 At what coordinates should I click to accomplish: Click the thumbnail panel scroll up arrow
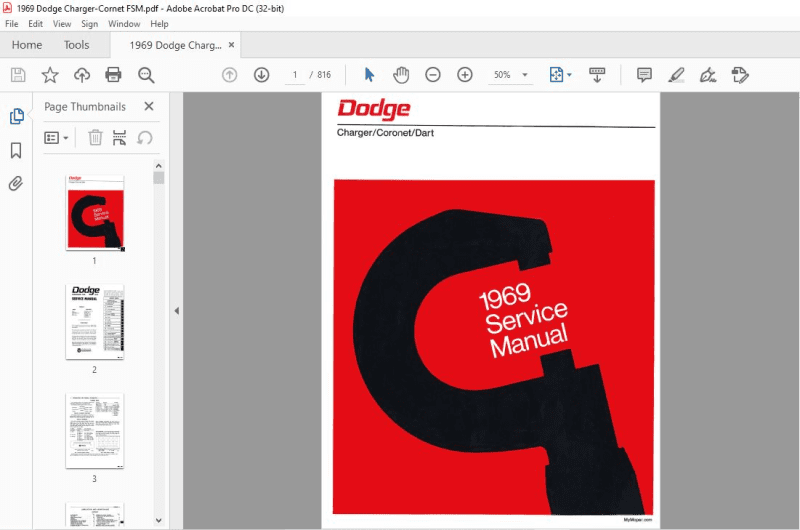(159, 166)
